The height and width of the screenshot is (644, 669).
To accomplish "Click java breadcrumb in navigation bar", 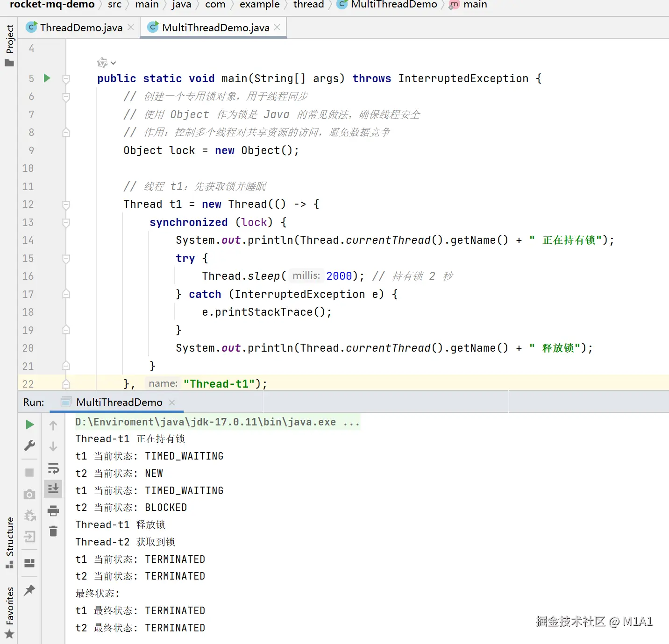I will click(x=181, y=5).
